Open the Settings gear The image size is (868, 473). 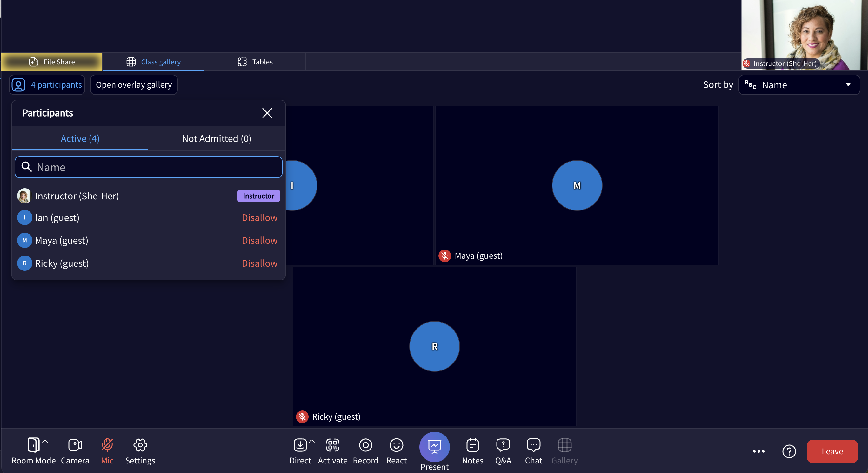click(140, 445)
